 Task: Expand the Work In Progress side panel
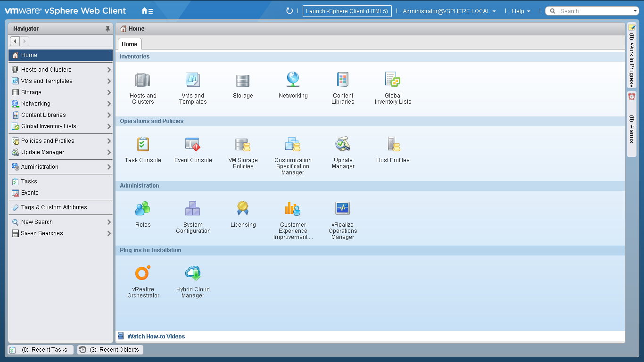coord(632,56)
